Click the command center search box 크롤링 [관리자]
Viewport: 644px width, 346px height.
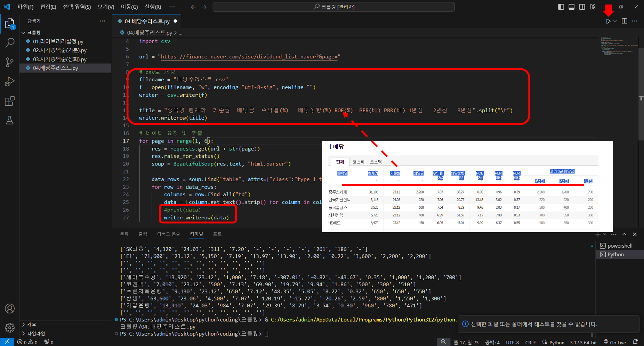[x=334, y=7]
